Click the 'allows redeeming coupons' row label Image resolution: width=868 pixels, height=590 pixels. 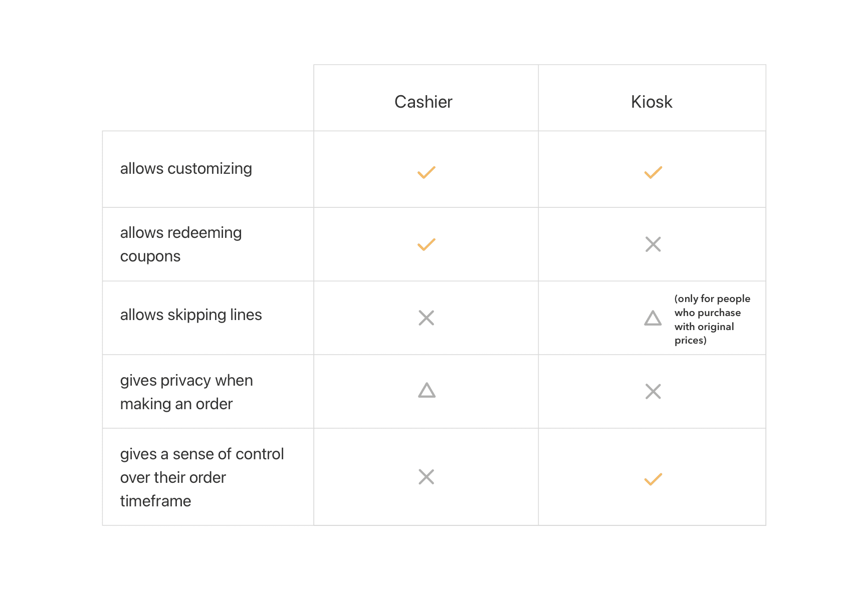181,244
